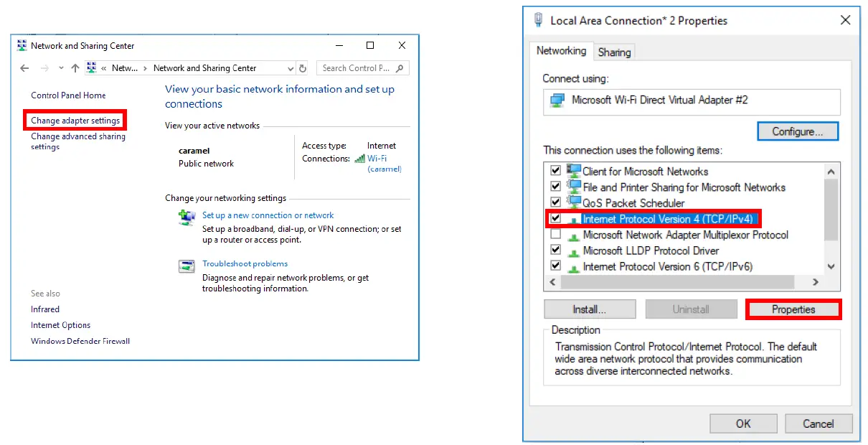Screen dimensions: 868x445
Task: Click the up navigation arrow
Action: (x=75, y=67)
